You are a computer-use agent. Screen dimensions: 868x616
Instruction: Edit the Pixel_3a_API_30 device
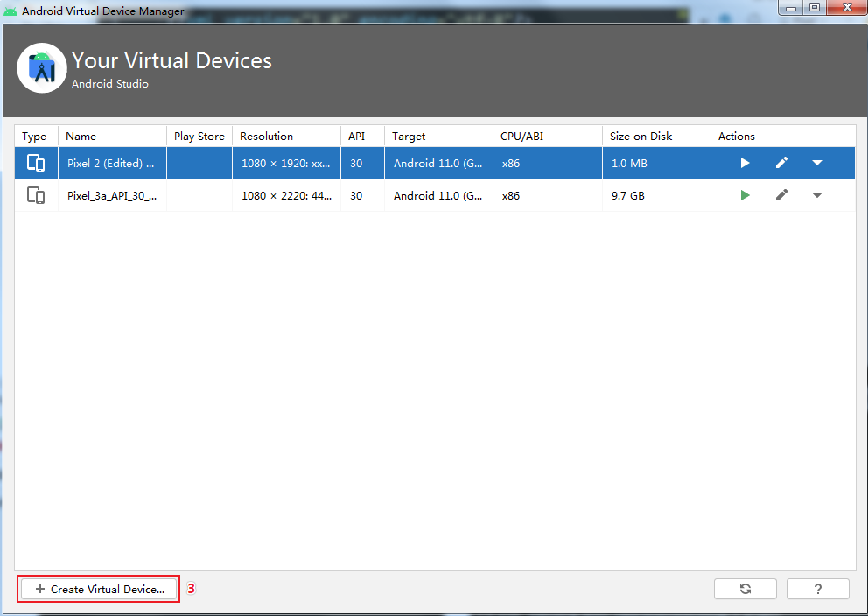point(781,195)
